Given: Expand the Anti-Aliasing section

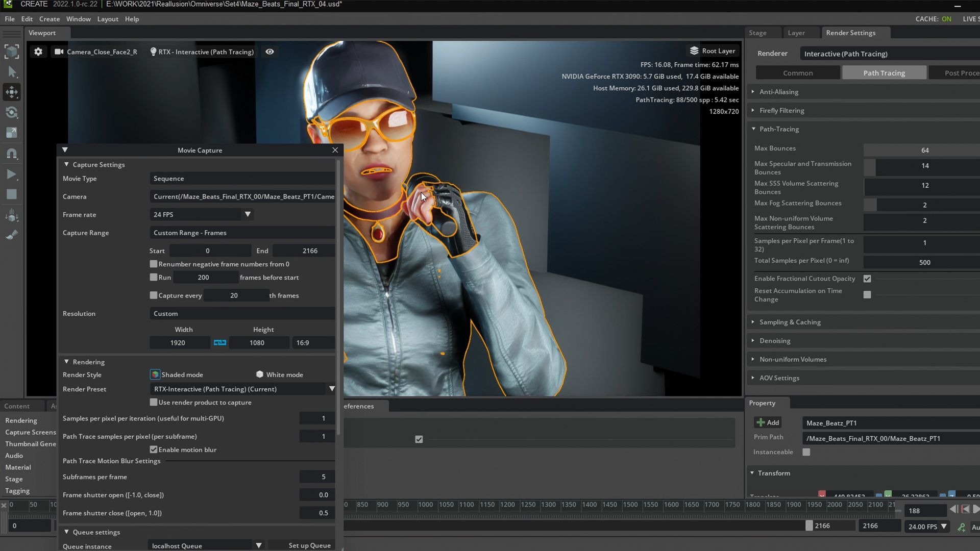Looking at the screenshot, I should click(778, 92).
